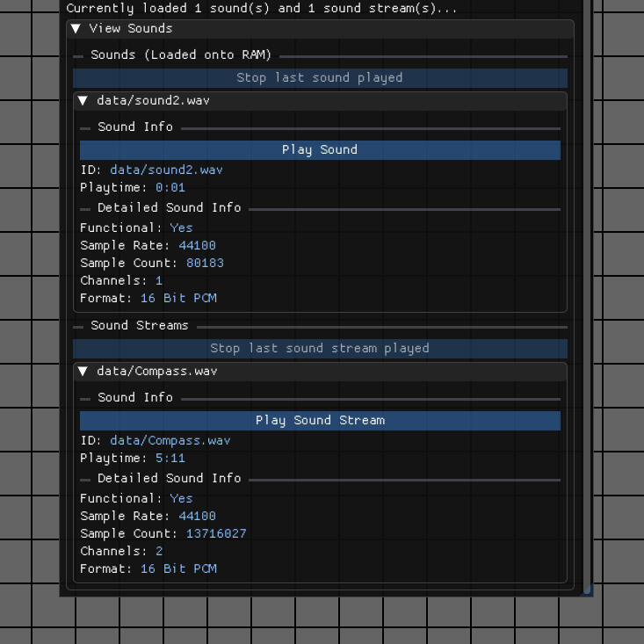Start playback with Play Sound Stream

pyautogui.click(x=320, y=421)
